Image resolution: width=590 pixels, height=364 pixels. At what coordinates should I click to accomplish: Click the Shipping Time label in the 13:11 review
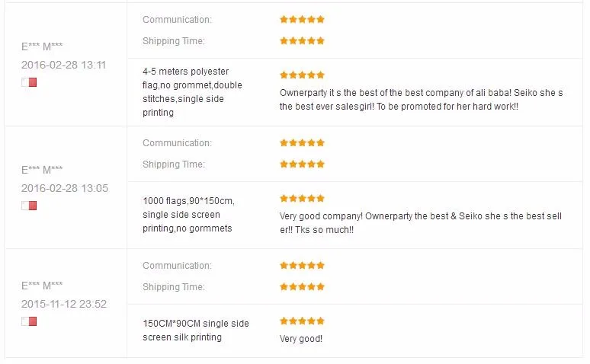click(173, 40)
